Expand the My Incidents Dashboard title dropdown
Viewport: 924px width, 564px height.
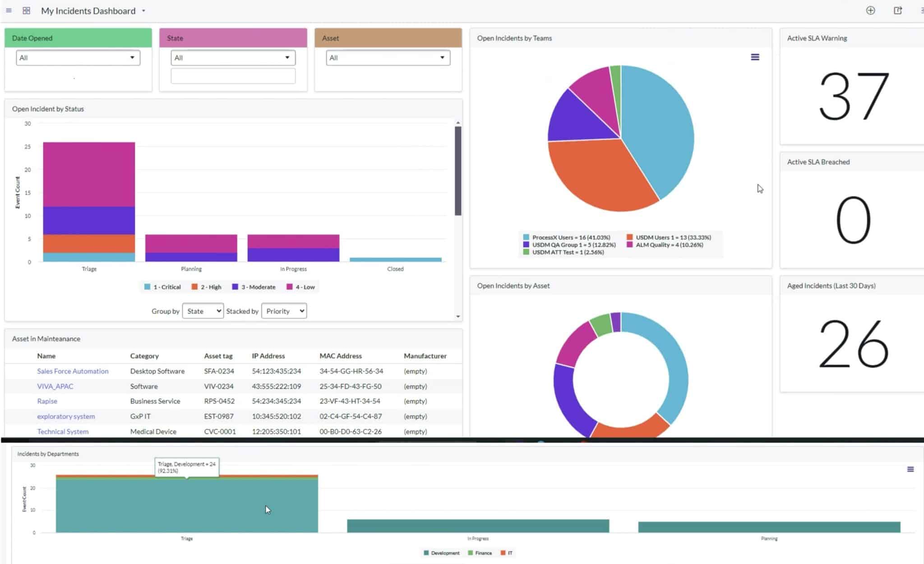[x=143, y=10]
